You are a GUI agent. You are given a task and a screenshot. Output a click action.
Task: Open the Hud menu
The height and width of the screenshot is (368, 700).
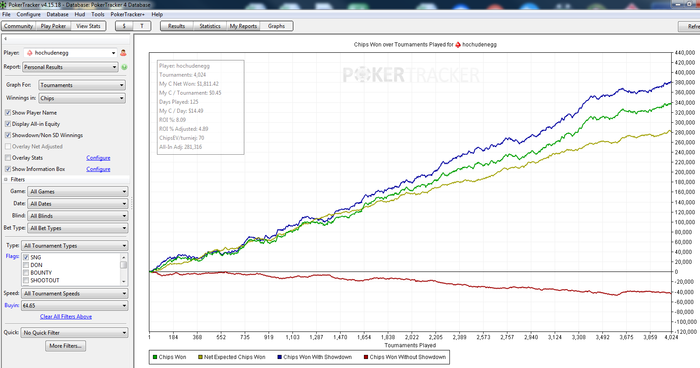(80, 14)
